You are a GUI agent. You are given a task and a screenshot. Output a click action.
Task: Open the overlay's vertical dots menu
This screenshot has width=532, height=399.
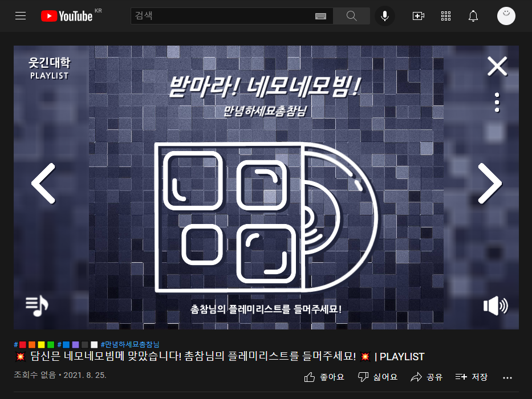(x=497, y=102)
